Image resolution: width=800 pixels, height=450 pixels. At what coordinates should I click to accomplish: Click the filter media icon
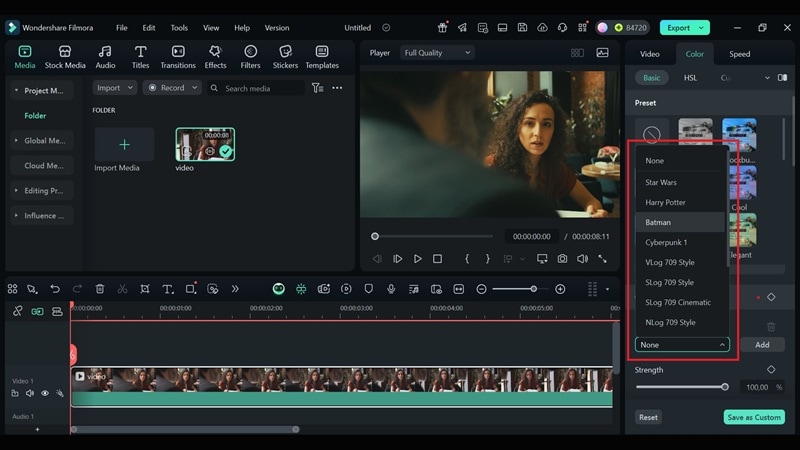click(317, 88)
